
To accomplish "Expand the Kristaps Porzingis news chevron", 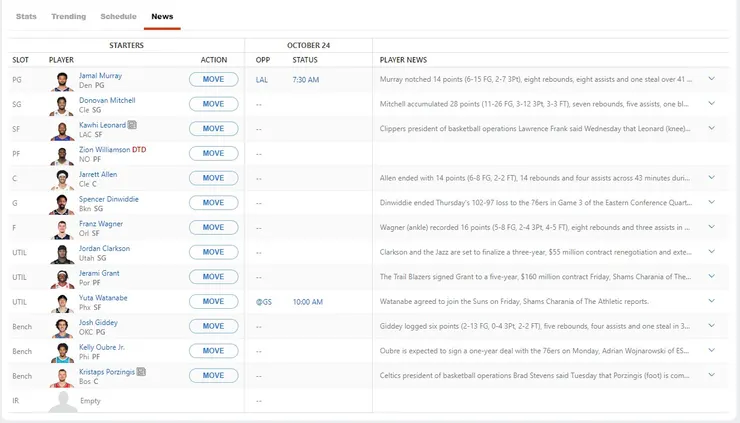I will pos(712,375).
